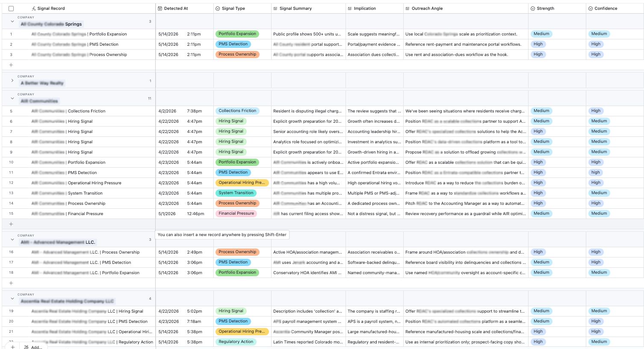Click outreach 'Reference board visibility into delinquencies...'
The height and width of the screenshot is (349, 644).
[x=465, y=263]
